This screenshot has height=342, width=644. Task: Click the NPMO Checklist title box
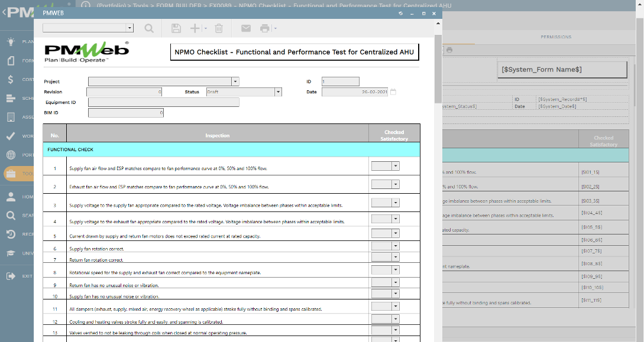(295, 52)
